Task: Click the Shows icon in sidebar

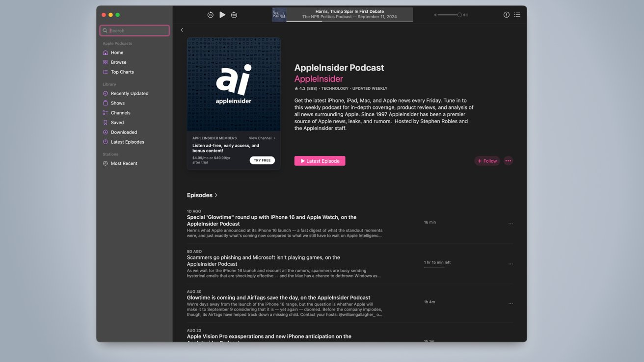Action: coord(105,103)
